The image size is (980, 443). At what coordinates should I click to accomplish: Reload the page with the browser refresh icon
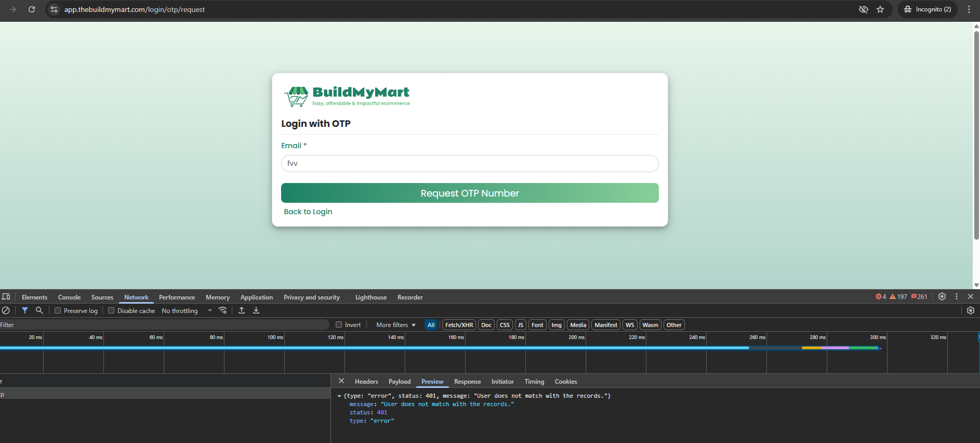(32, 9)
